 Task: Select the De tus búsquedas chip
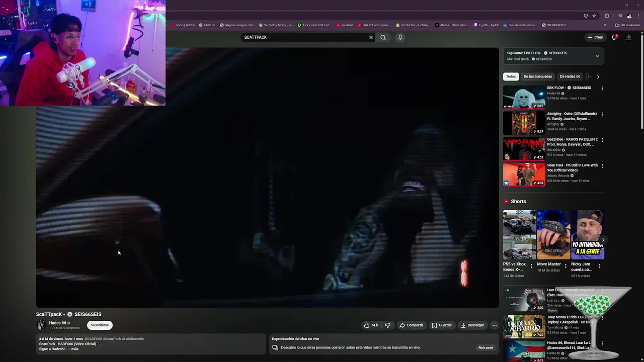pos(537,76)
